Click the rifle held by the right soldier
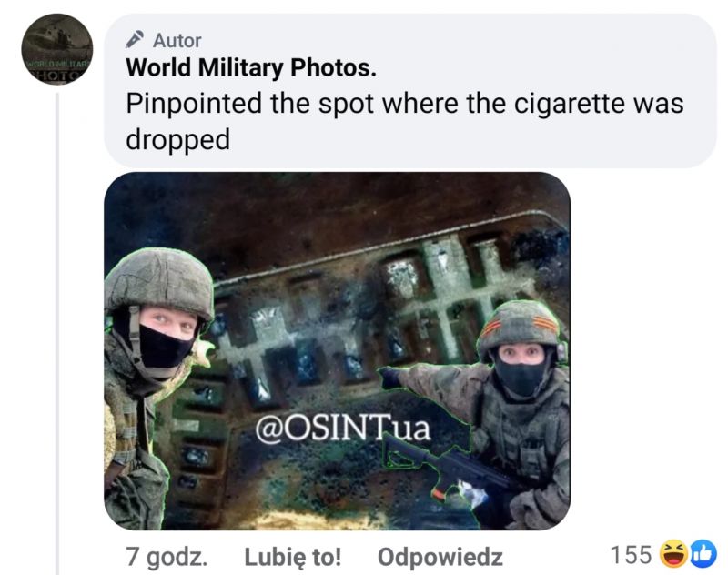Screen dimensions: 728x575 point(448,469)
